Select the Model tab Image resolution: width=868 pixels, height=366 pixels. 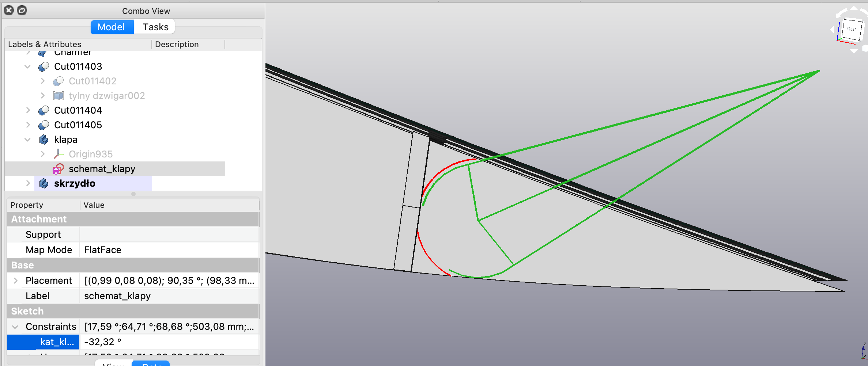coord(111,27)
